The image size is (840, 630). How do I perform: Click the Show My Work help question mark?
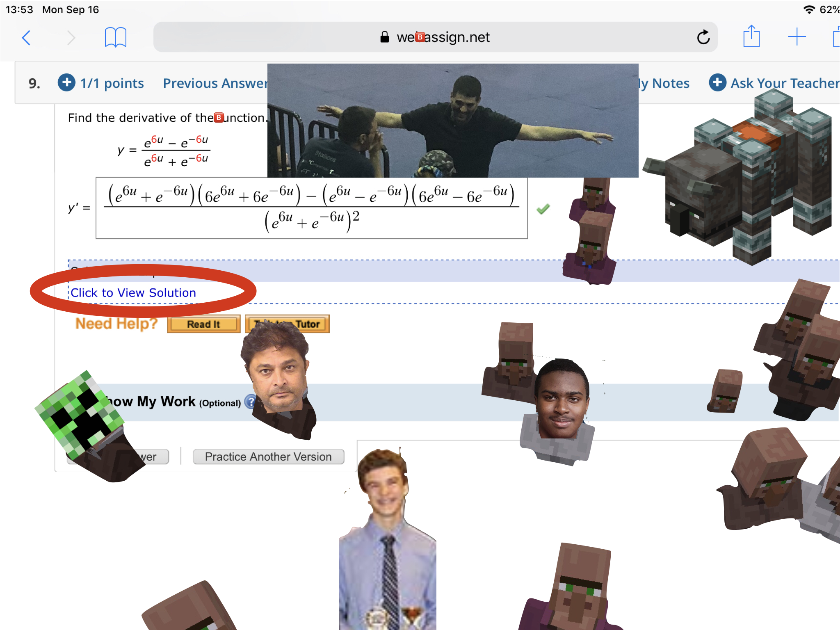point(249,402)
